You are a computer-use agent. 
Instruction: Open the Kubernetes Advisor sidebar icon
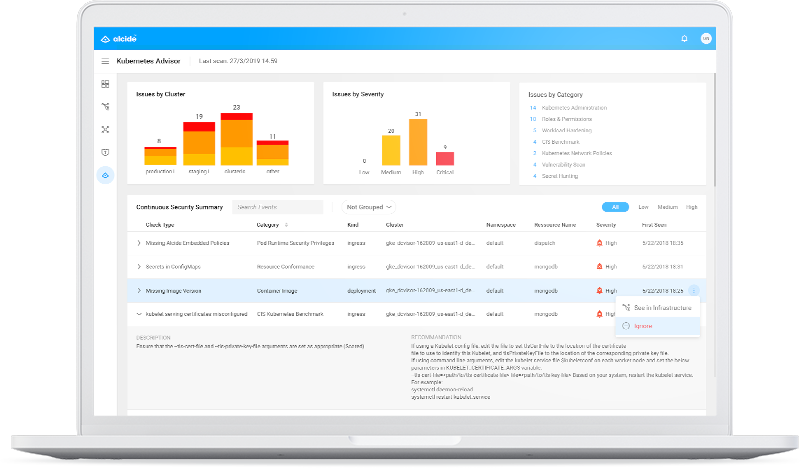coord(105,175)
